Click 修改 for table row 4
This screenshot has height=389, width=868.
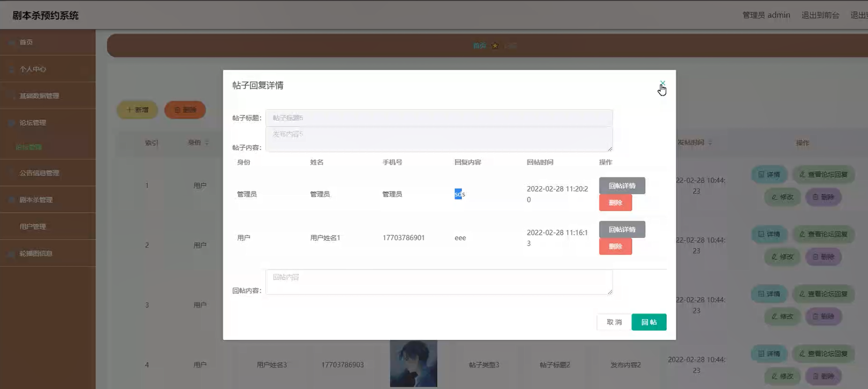783,377
